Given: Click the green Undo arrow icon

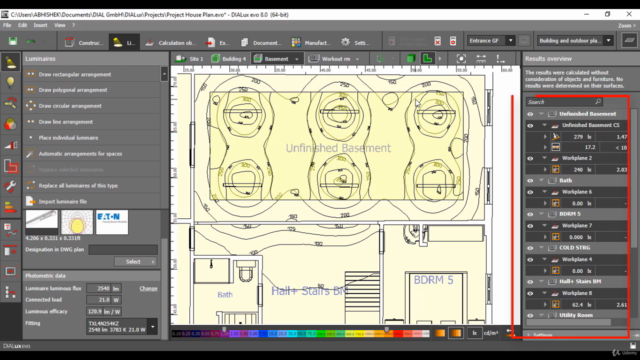Looking at the screenshot, I should [31, 41].
